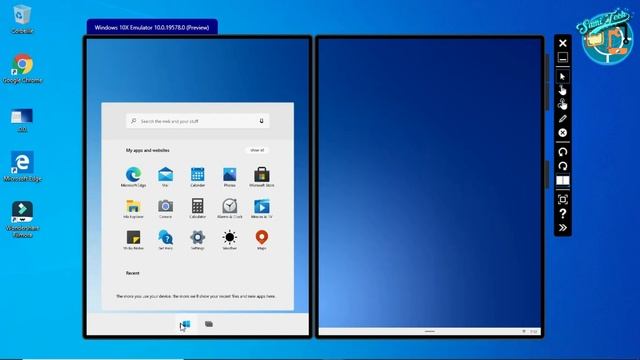Open Movies & TV in launcher
The image size is (640, 360).
(x=262, y=209)
